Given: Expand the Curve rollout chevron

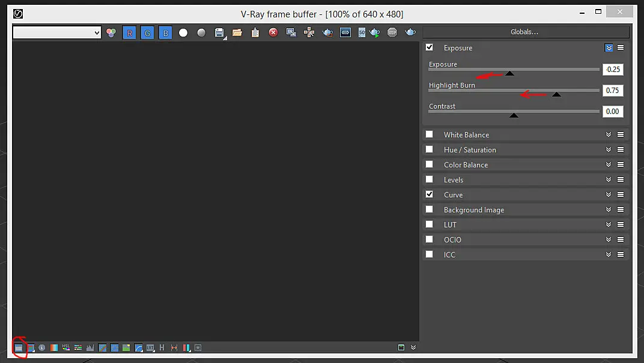Looking at the screenshot, I should pyautogui.click(x=609, y=194).
